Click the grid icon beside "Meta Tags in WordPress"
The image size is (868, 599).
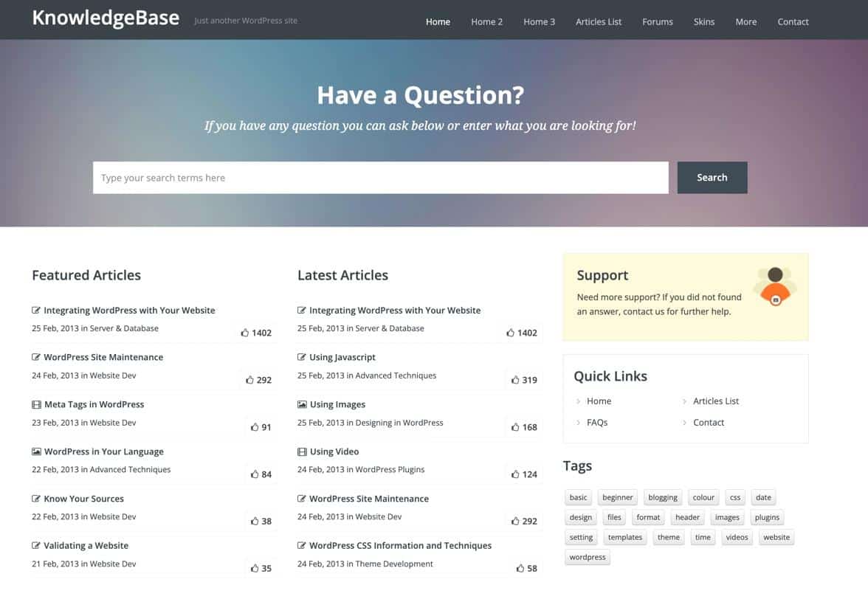35,404
